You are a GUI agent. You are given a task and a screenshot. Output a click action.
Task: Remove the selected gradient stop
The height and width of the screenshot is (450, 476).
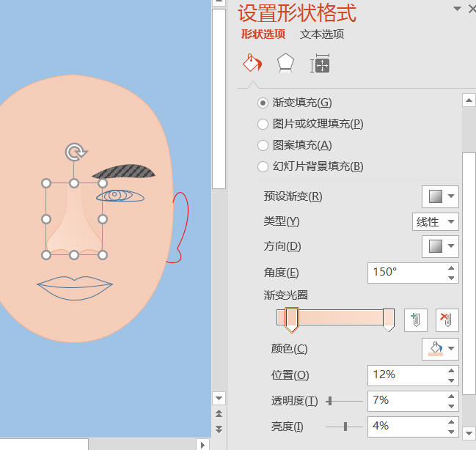(447, 320)
